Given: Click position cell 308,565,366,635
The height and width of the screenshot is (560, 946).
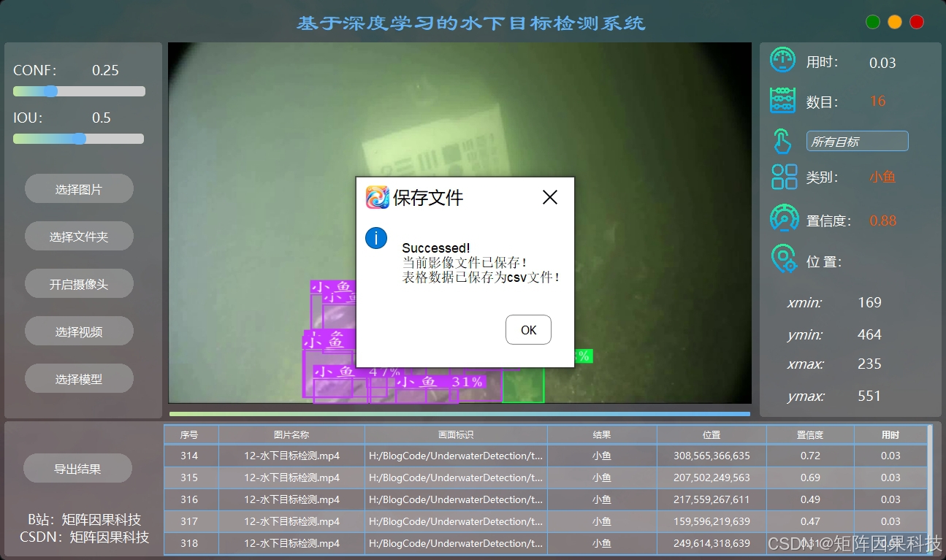Looking at the screenshot, I should pos(712,456).
